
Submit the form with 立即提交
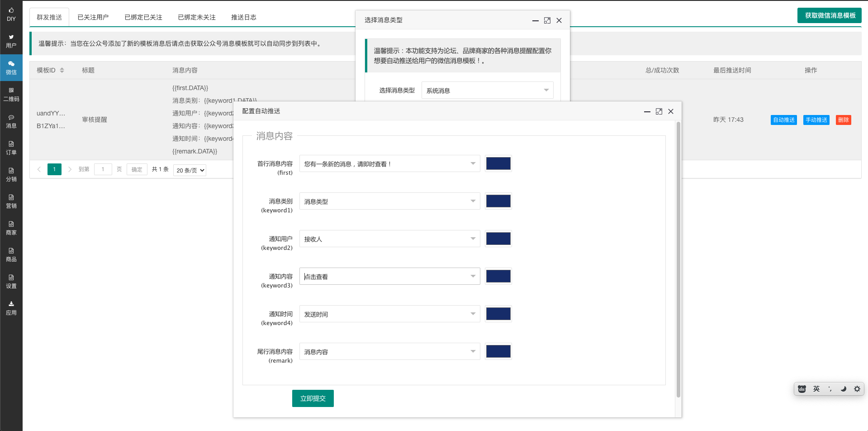313,398
